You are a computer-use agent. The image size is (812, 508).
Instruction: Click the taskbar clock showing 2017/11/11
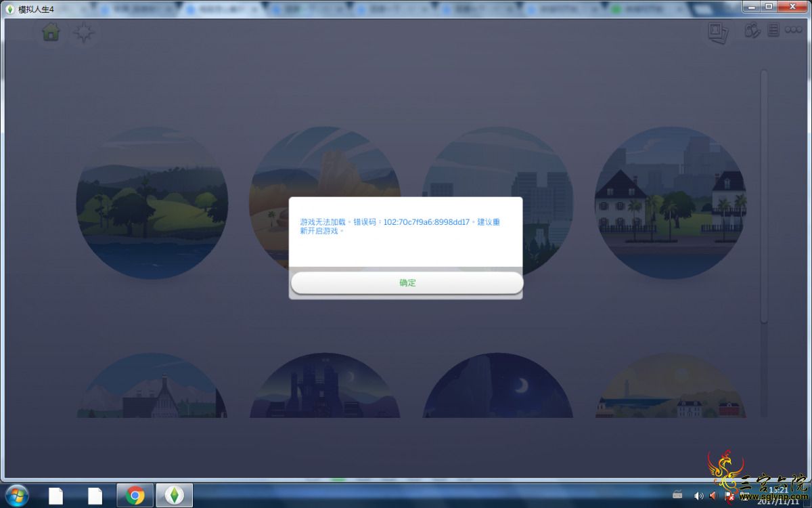(x=778, y=496)
